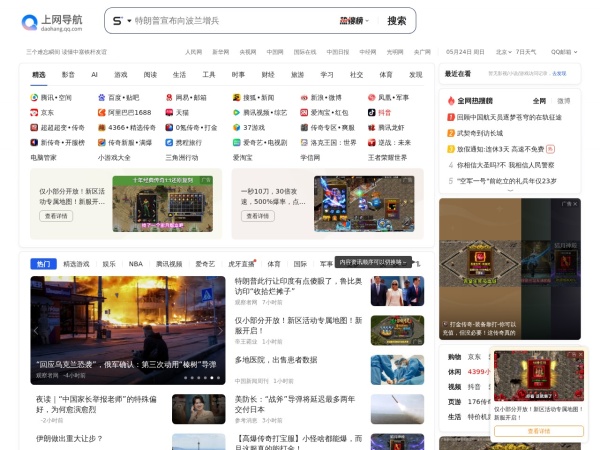Image resolution: width=600 pixels, height=450 pixels.
Task: Open headline 特朗普此行让印度有点傻眼了
Action: (x=298, y=286)
